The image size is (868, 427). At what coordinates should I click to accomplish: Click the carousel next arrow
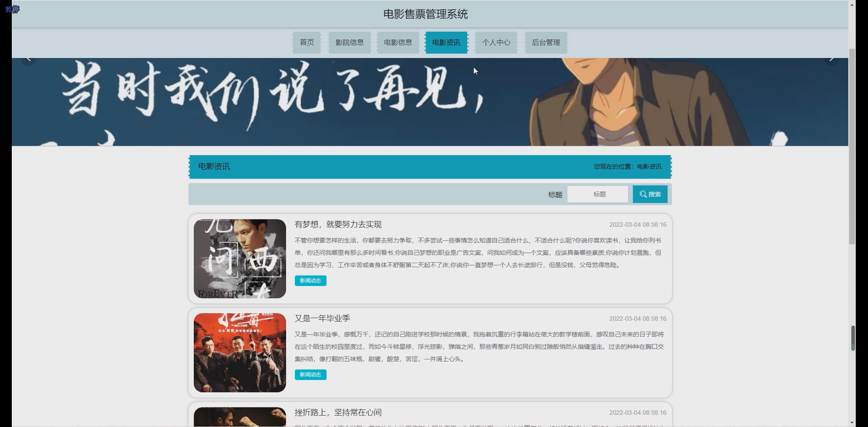pyautogui.click(x=831, y=59)
